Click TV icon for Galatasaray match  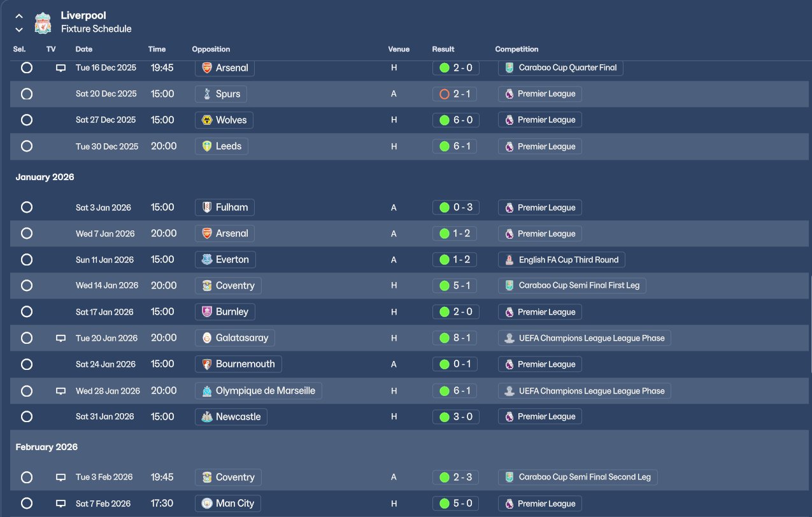pyautogui.click(x=61, y=338)
